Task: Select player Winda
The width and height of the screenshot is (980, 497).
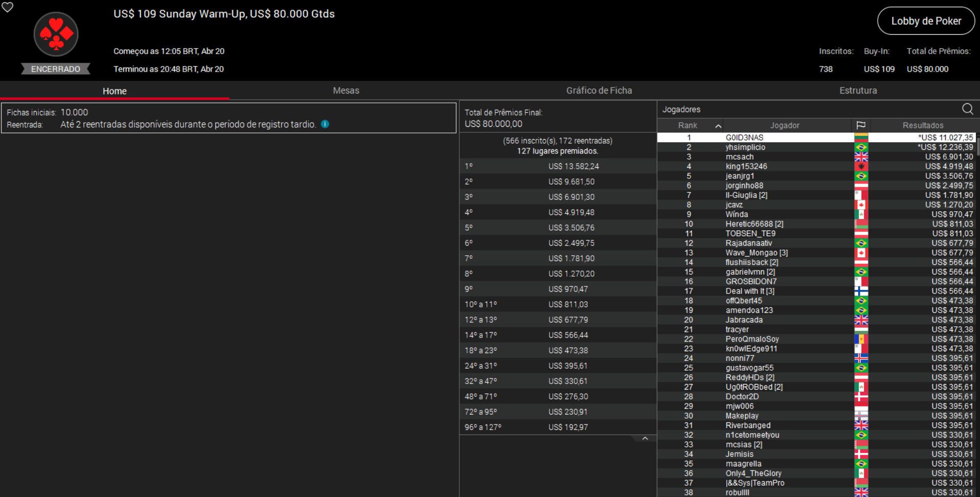Action: tap(816, 214)
